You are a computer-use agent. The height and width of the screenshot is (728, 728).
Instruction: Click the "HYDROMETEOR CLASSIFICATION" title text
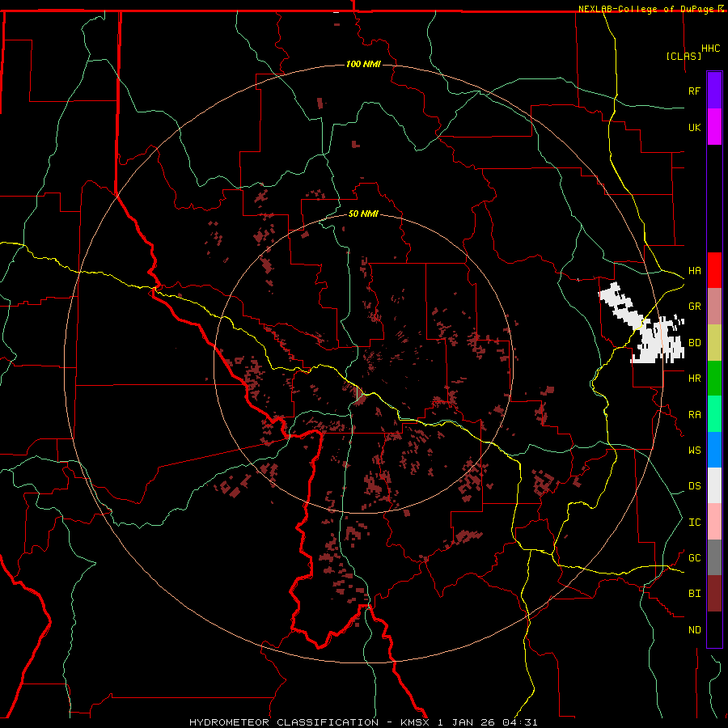click(x=284, y=722)
